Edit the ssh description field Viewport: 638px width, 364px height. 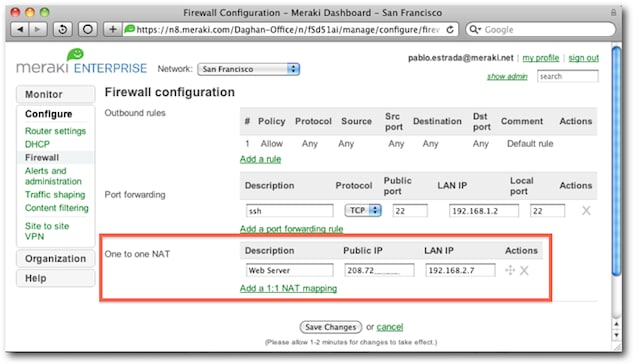(x=290, y=211)
